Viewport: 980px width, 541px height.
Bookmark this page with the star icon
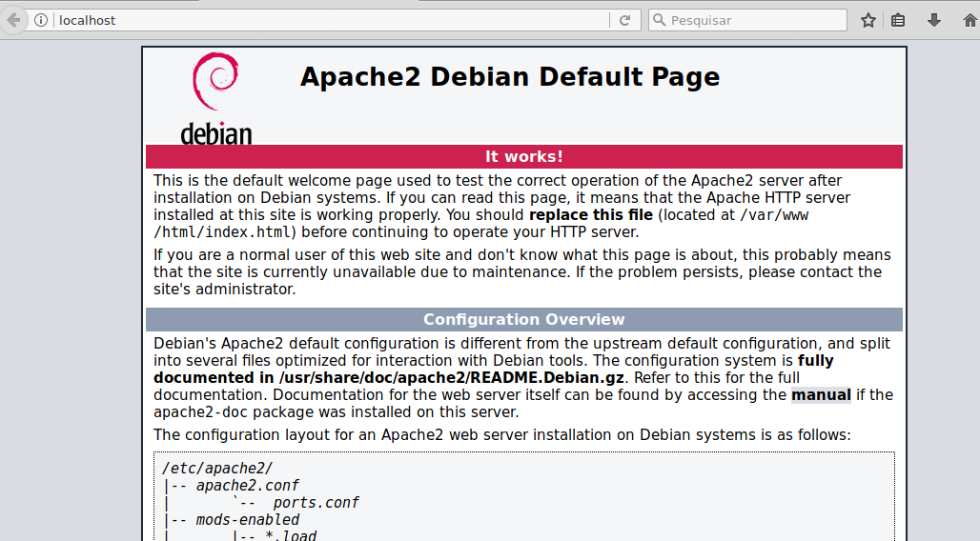tap(868, 20)
